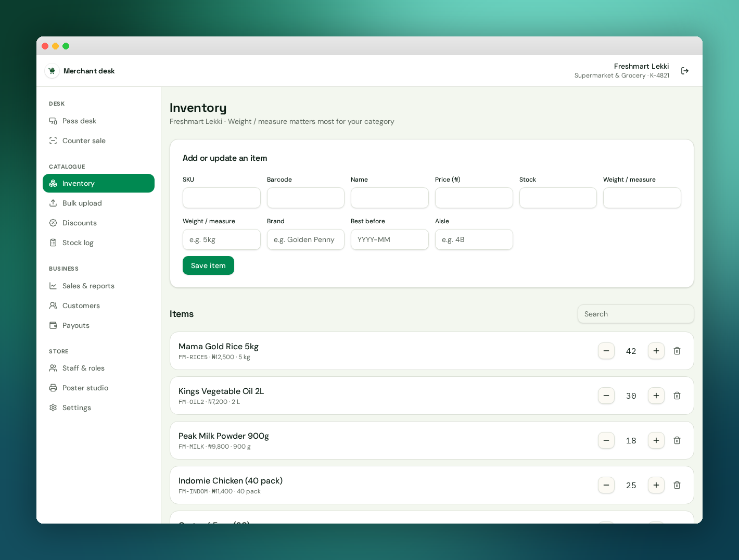Image resolution: width=739 pixels, height=560 pixels.
Task: Decrease stock for Kings Vegetable Oil 2L
Action: click(x=606, y=396)
